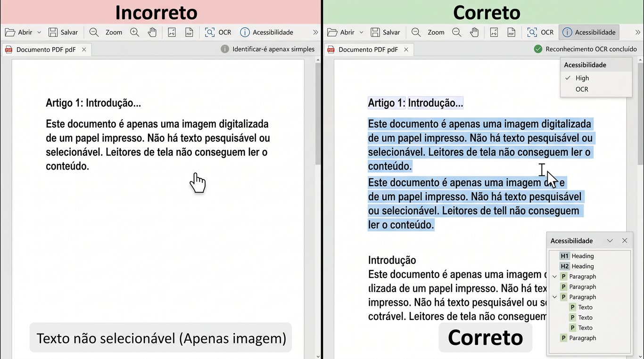
Task: Open Acessibilidade in the Incorreto panel toolbar
Action: (266, 33)
